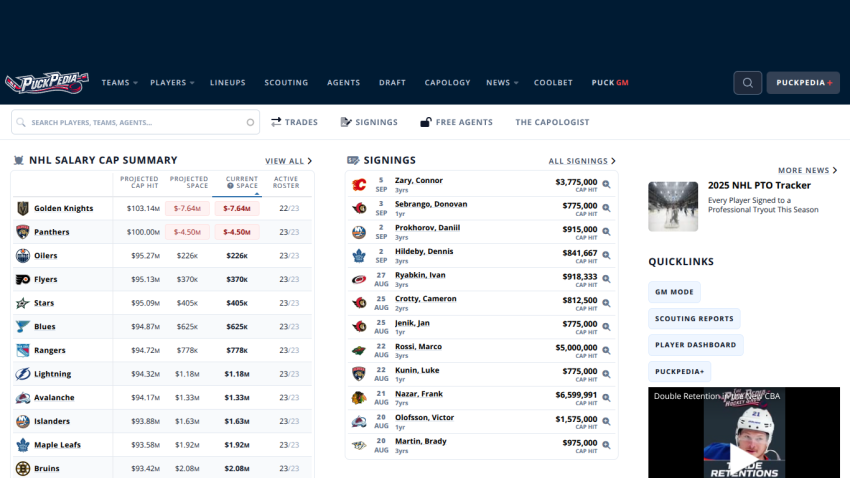
Task: Click the Hurricanes logo beside Ryabkin, Ivan
Action: click(359, 280)
